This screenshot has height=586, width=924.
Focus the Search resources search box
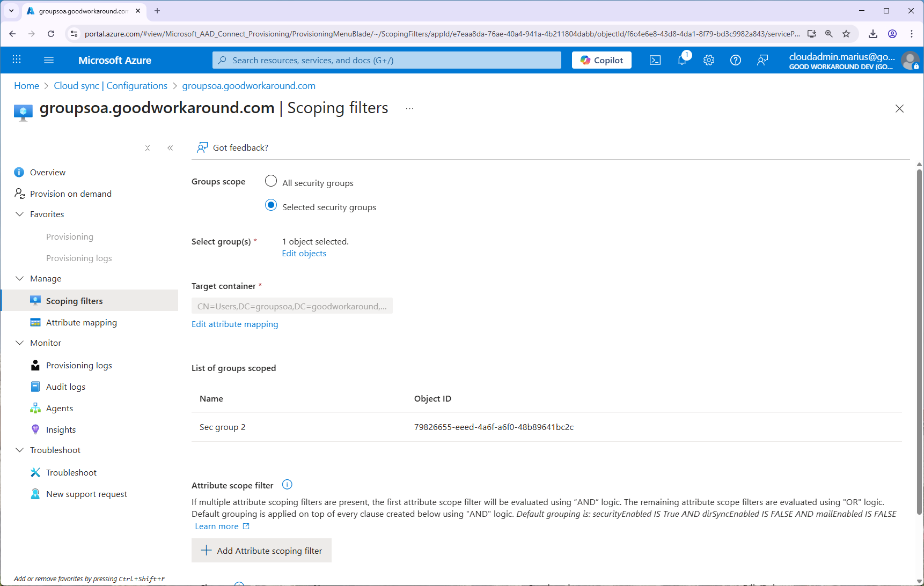pos(386,61)
